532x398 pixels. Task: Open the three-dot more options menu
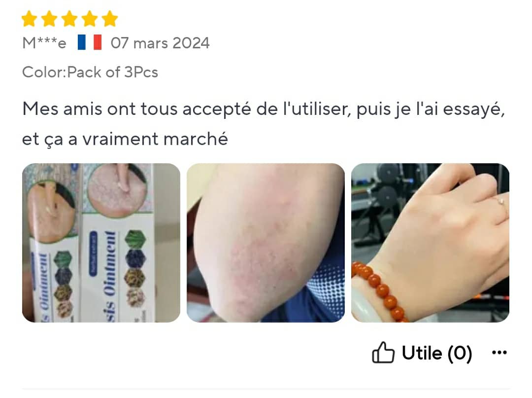coord(499,353)
